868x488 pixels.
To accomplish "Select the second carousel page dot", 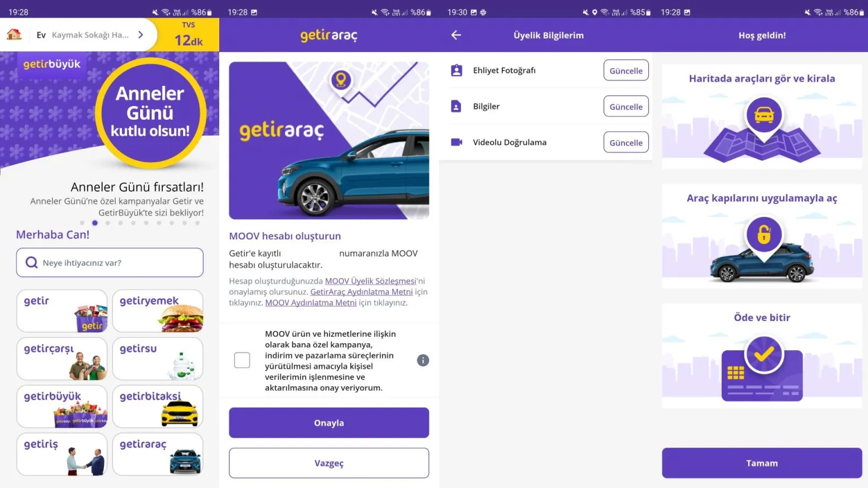I will tap(95, 223).
